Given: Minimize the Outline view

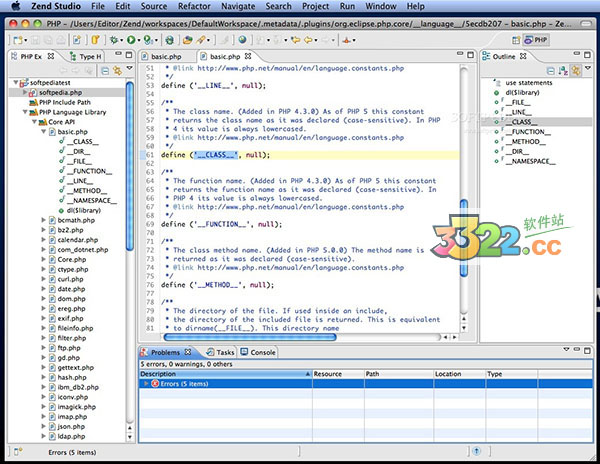Looking at the screenshot, I should pyautogui.click(x=577, y=54).
